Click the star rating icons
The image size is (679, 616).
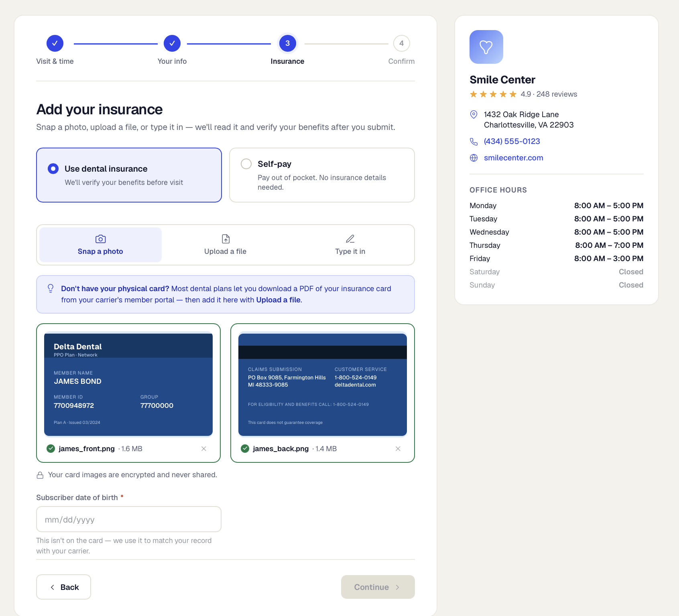pos(493,94)
